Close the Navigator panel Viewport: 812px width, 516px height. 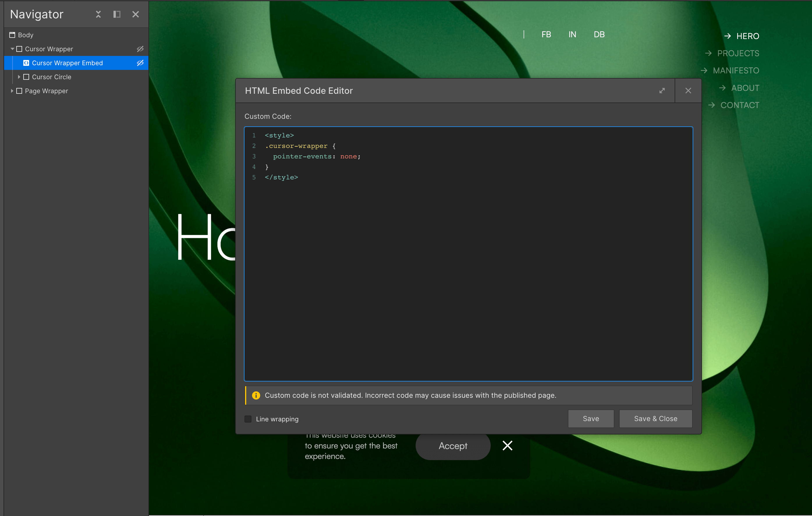click(x=136, y=14)
